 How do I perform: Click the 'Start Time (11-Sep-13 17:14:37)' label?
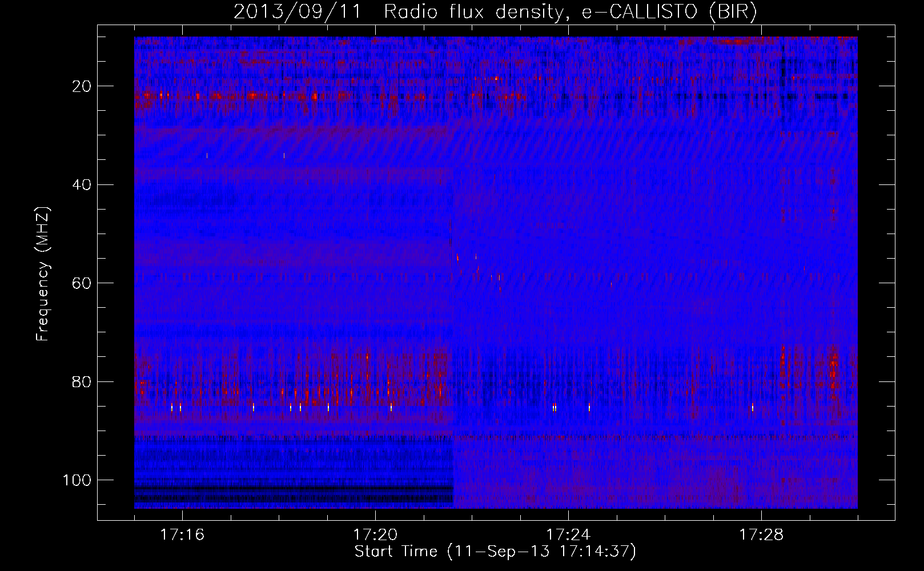[x=495, y=552]
